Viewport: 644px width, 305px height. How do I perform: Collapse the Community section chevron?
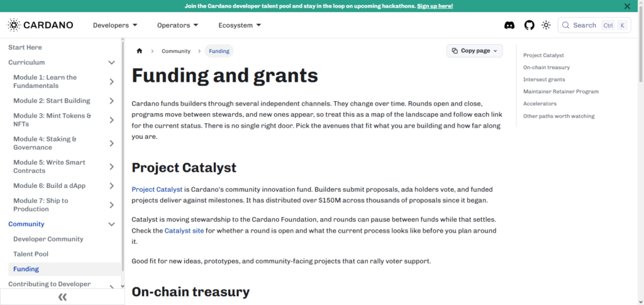point(111,224)
